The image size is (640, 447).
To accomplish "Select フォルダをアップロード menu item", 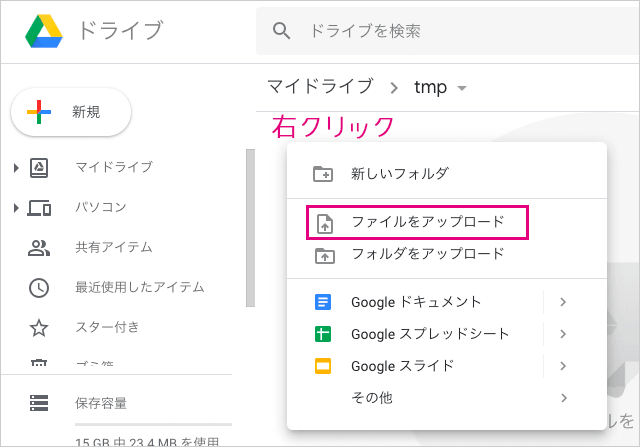I will pyautogui.click(x=447, y=254).
